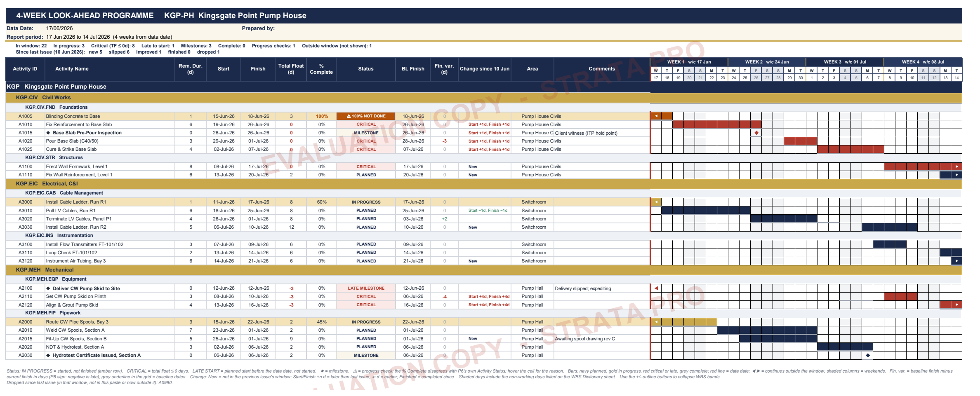
Task: Select the navy Gantt bar for A3030
Action: point(890,227)
